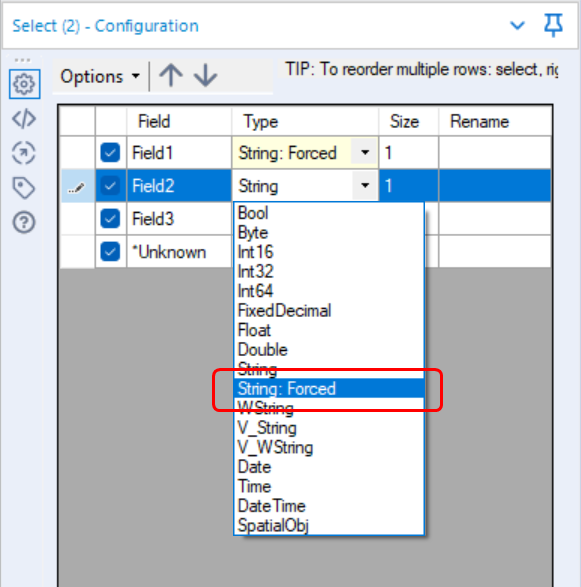Toggle the *Unknown field checkbox

point(110,251)
